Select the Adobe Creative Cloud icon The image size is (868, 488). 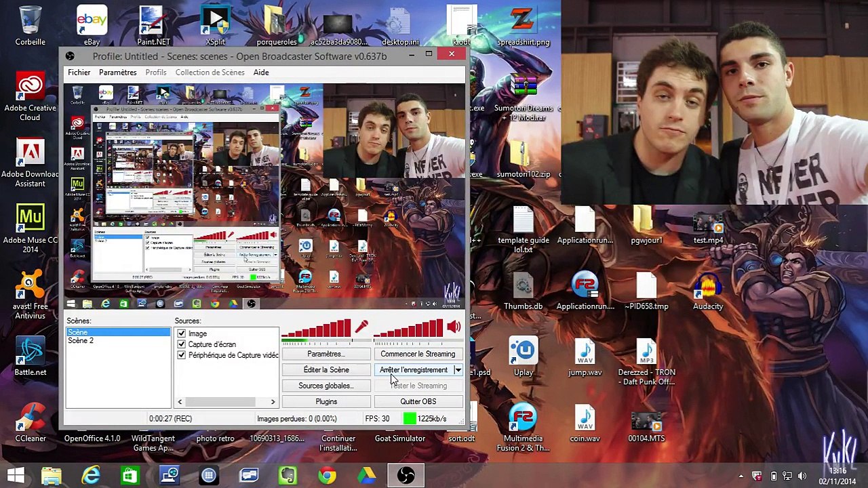click(31, 96)
